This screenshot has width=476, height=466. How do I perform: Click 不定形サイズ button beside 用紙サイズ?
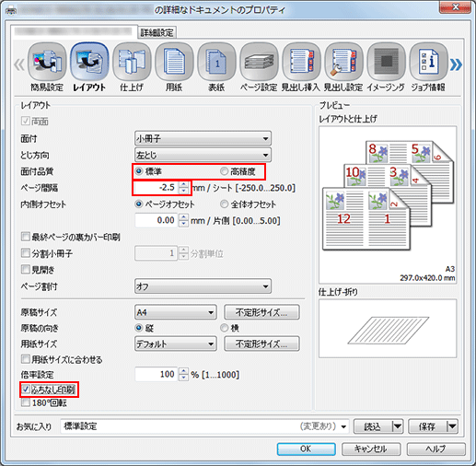(261, 344)
